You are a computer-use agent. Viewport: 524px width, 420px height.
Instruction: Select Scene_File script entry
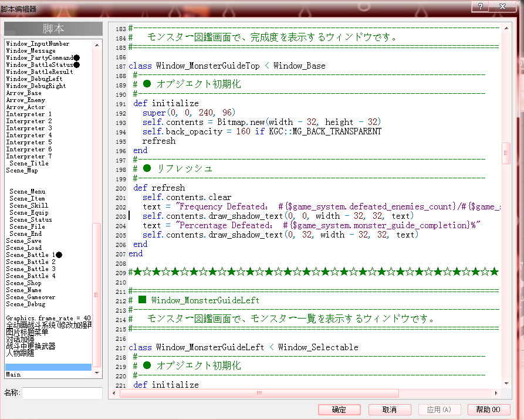coord(27,226)
